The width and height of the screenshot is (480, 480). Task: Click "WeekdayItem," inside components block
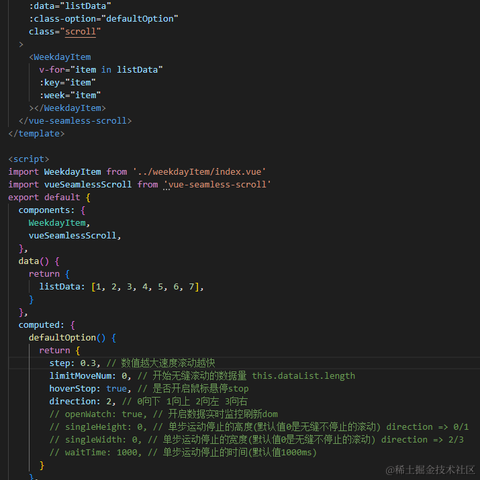[59, 223]
